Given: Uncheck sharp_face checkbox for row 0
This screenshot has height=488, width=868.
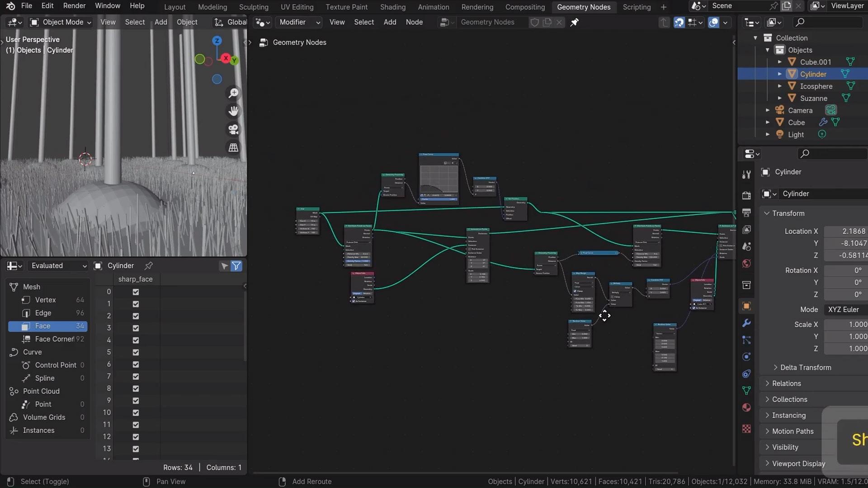Looking at the screenshot, I should pyautogui.click(x=136, y=292).
